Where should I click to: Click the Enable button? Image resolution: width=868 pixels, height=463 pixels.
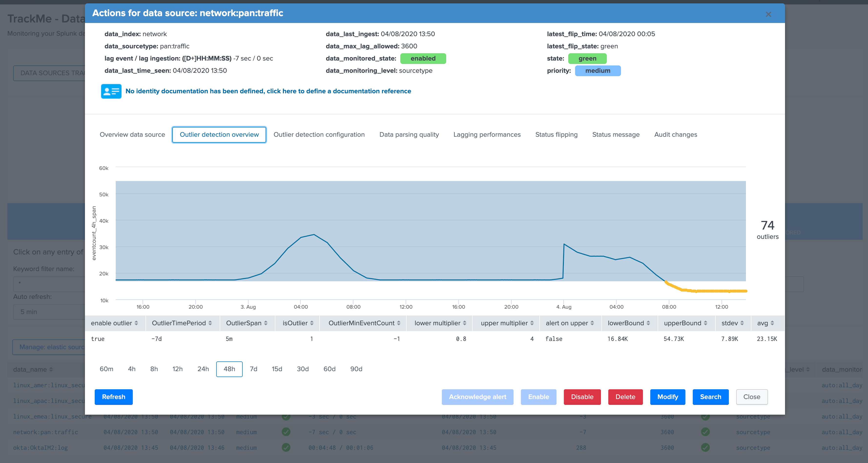point(538,397)
